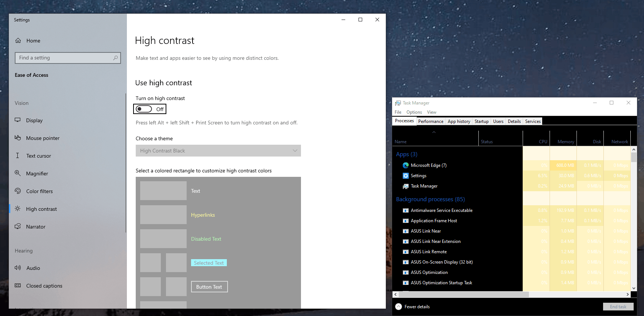
Task: Switch to the Performance tab
Action: coord(431,121)
